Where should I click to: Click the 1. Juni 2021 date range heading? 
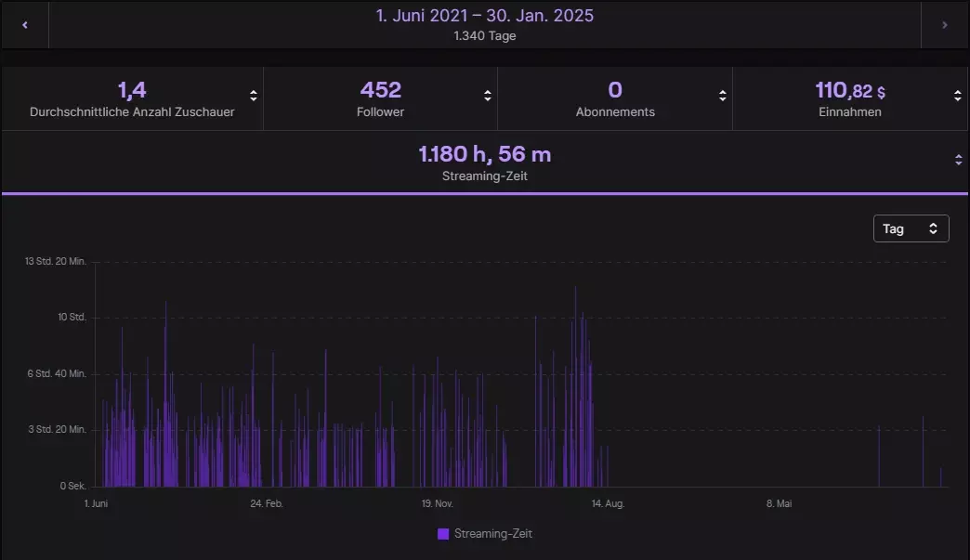coord(484,16)
